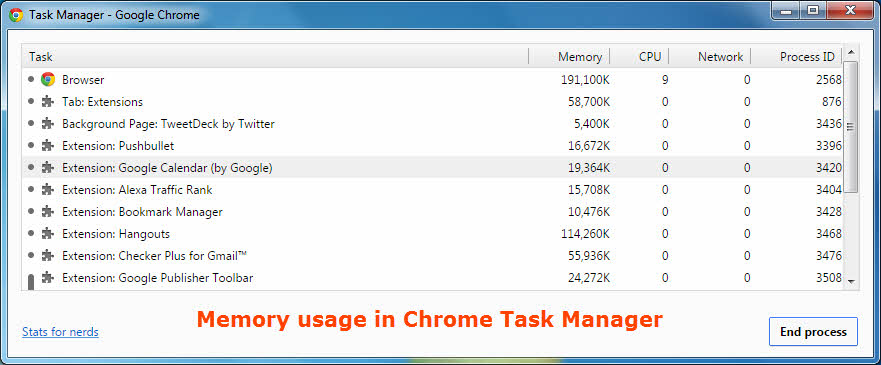Image resolution: width=881 pixels, height=365 pixels.
Task: Select the Tab: Extensions row
Action: [x=433, y=102]
